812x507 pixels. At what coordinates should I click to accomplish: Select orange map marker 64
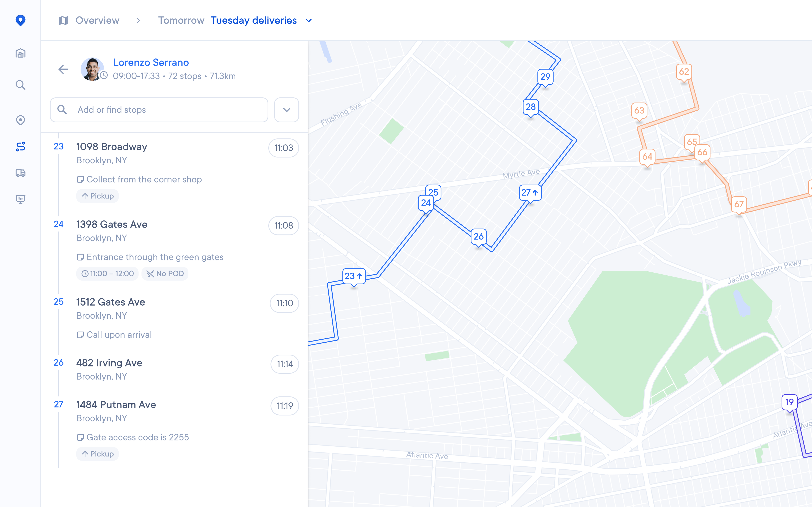click(647, 157)
